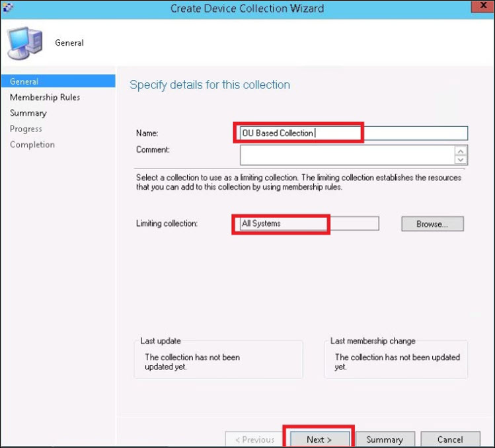Viewport: 495px width, 448px height.
Task: Click the 'Limiting collection:' label
Action: (167, 223)
